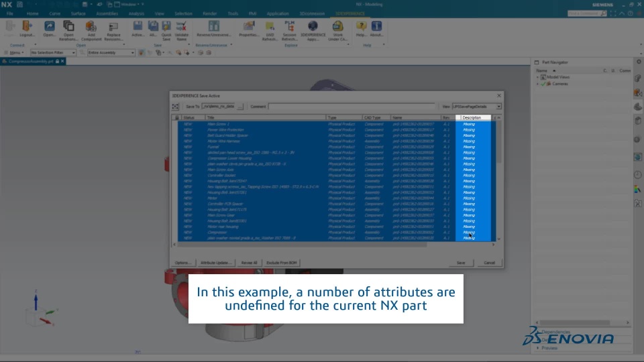Expand the Cameras tree node
This screenshot has width=644, height=362.
(x=537, y=84)
